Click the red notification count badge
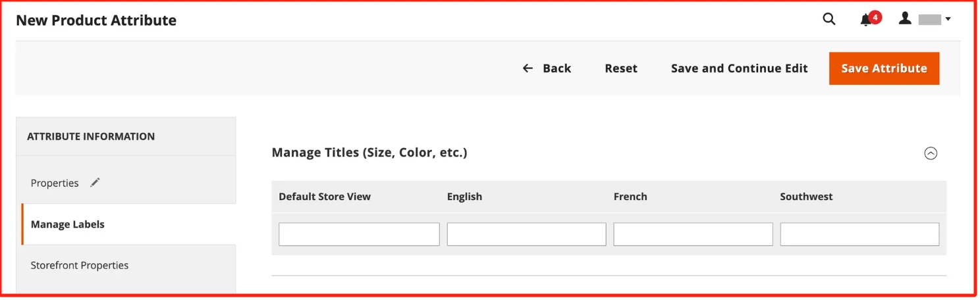 875,17
